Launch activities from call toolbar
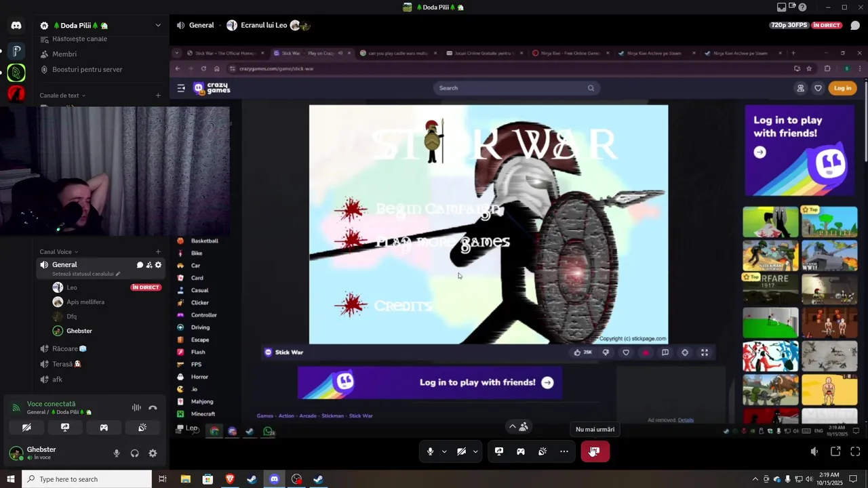The image size is (868, 488). (521, 451)
